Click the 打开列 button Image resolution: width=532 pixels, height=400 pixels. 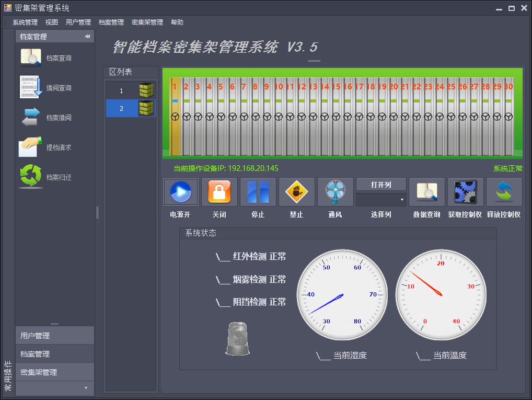381,185
